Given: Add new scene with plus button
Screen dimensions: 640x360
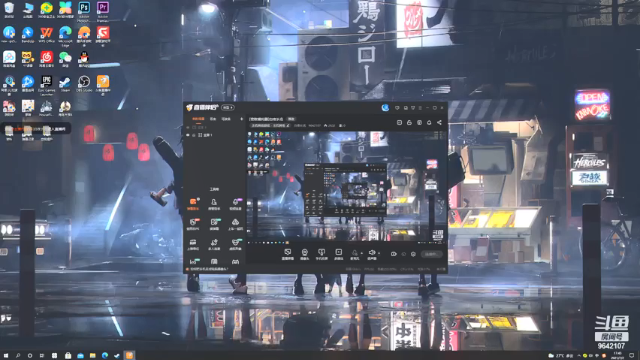Looking at the screenshot, I should click(242, 119).
